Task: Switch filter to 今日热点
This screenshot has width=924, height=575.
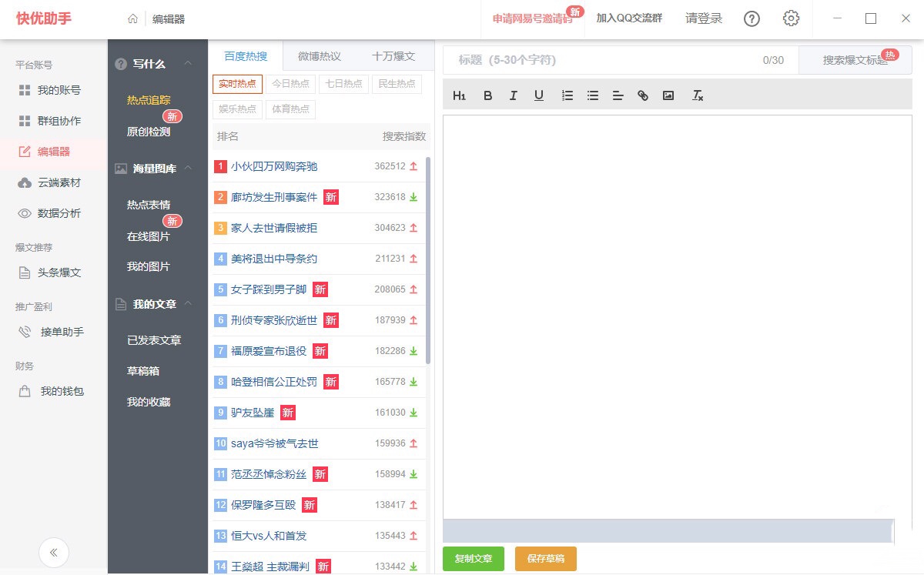Action: (290, 84)
